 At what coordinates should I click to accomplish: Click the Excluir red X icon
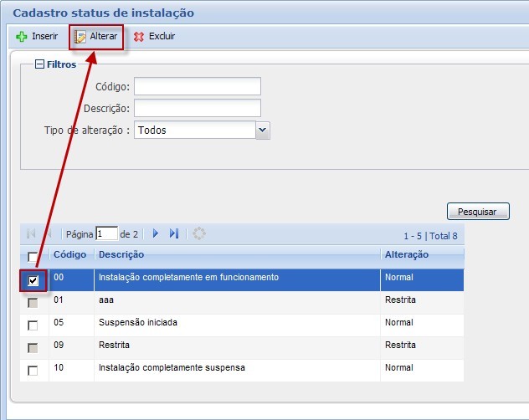[x=139, y=37]
